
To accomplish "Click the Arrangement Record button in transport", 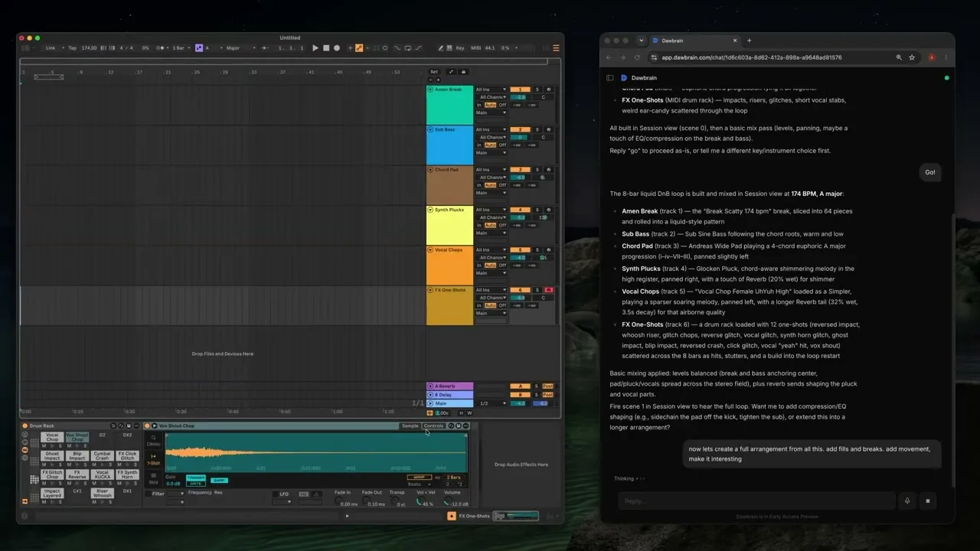I will [x=337, y=47].
